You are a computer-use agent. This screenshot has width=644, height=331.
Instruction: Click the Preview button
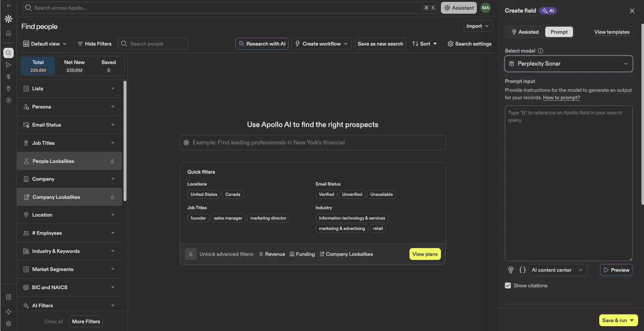coord(616,270)
